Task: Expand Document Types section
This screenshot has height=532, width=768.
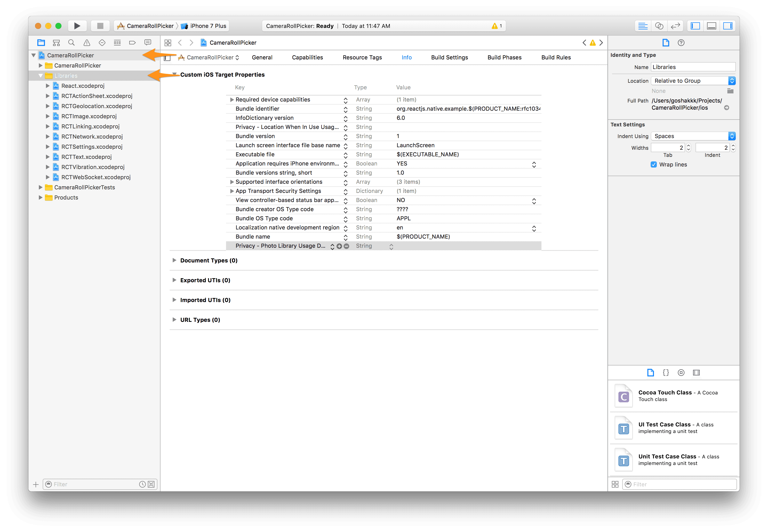Action: 174,260
